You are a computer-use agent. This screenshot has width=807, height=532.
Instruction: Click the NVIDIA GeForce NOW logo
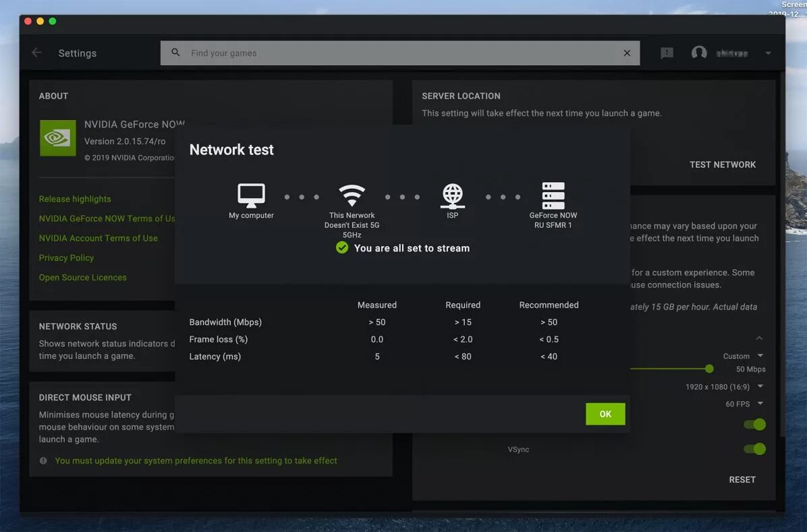pyautogui.click(x=57, y=138)
